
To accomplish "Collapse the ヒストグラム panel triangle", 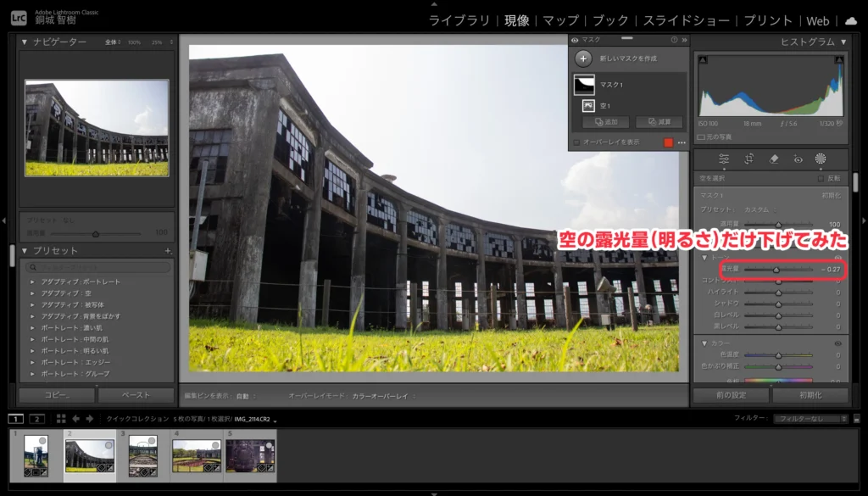I will pyautogui.click(x=843, y=42).
